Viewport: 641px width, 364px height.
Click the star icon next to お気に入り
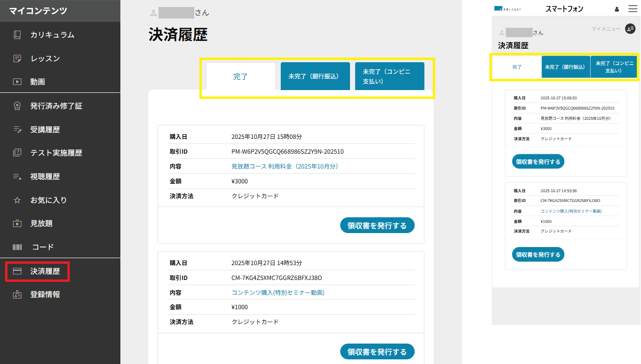17,200
